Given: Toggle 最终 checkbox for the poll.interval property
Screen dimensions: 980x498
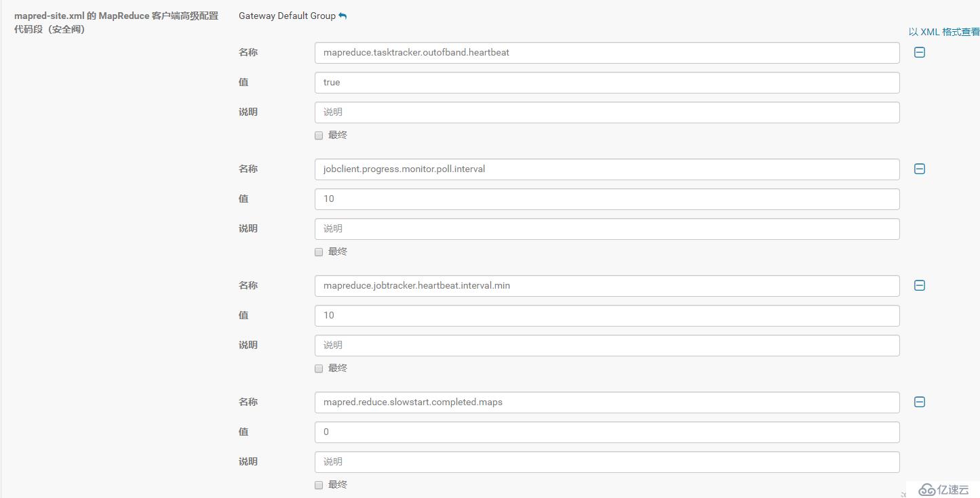Looking at the screenshot, I should click(319, 252).
